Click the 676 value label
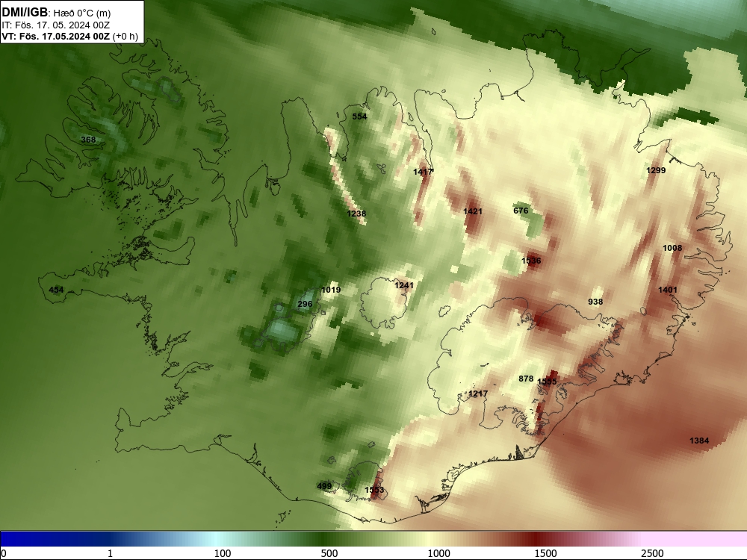The image size is (747, 560). pos(521,210)
